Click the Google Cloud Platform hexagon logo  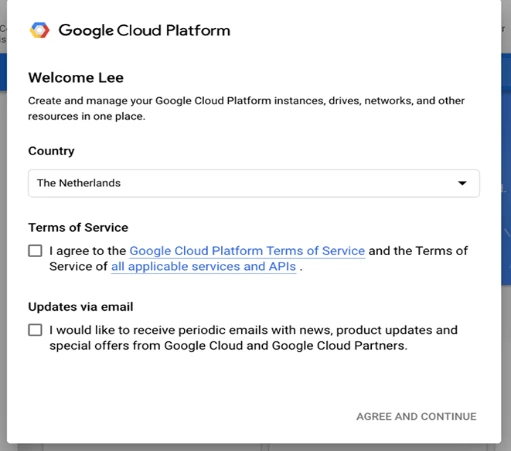[x=40, y=30]
